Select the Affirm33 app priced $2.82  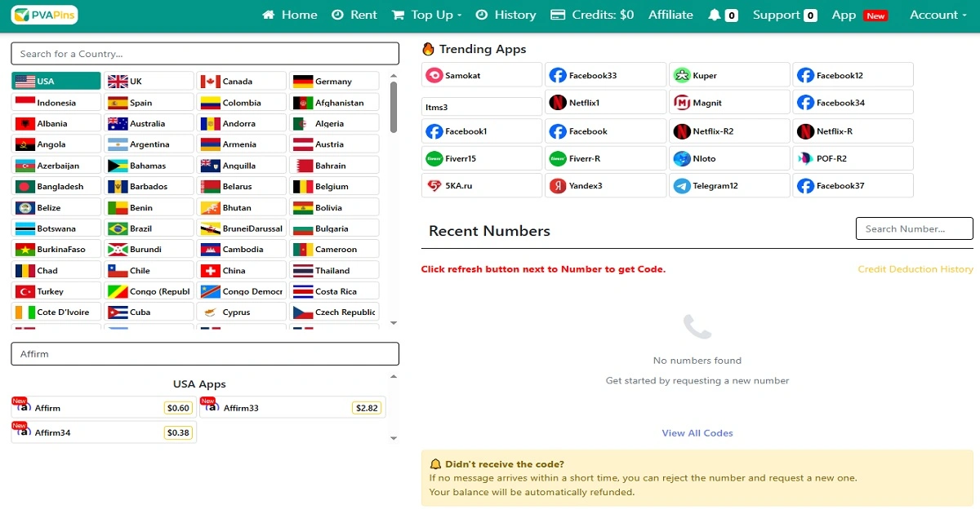292,408
